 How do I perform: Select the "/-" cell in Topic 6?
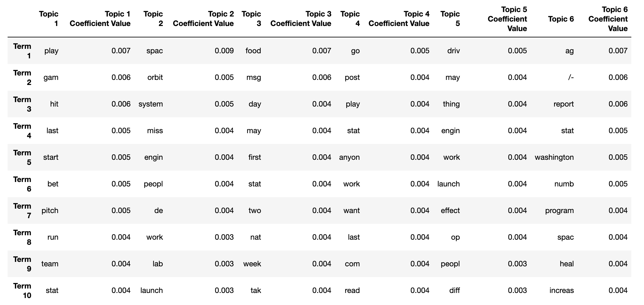pyautogui.click(x=571, y=78)
